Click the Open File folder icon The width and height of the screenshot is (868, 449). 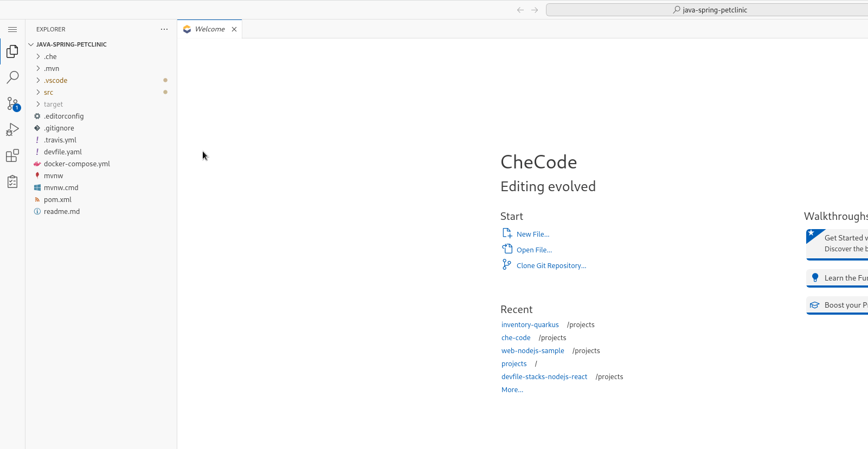(x=507, y=249)
